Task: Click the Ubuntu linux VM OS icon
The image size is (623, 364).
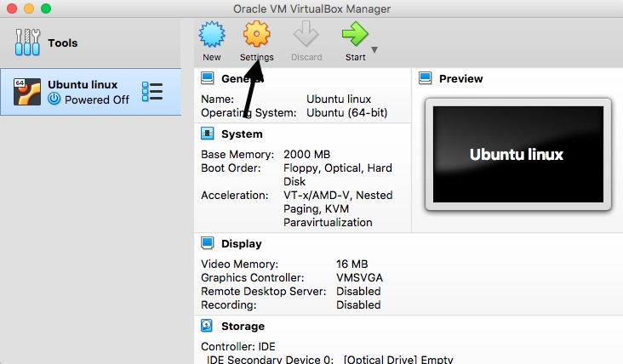Action: (x=27, y=92)
